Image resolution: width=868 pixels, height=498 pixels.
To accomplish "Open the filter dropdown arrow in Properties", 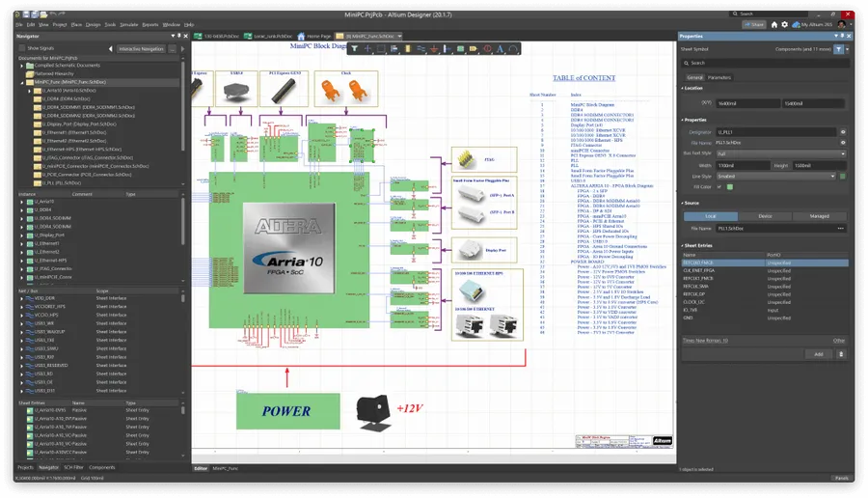I will click(x=847, y=49).
